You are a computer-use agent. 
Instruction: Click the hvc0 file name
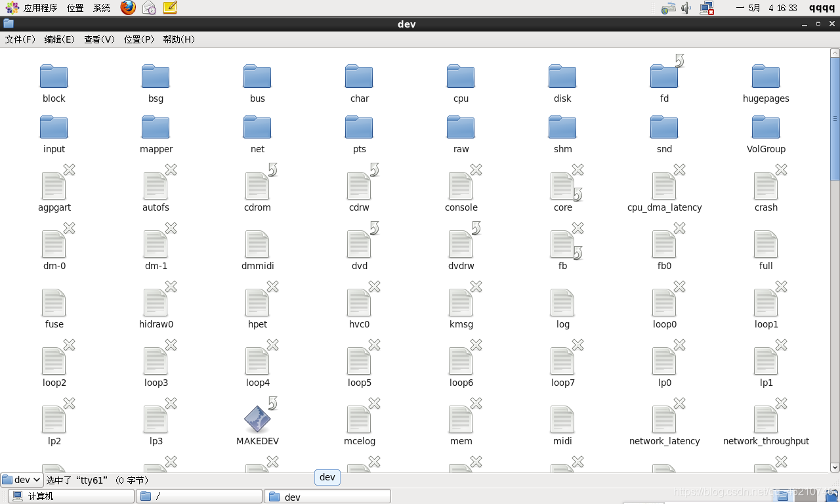click(359, 324)
